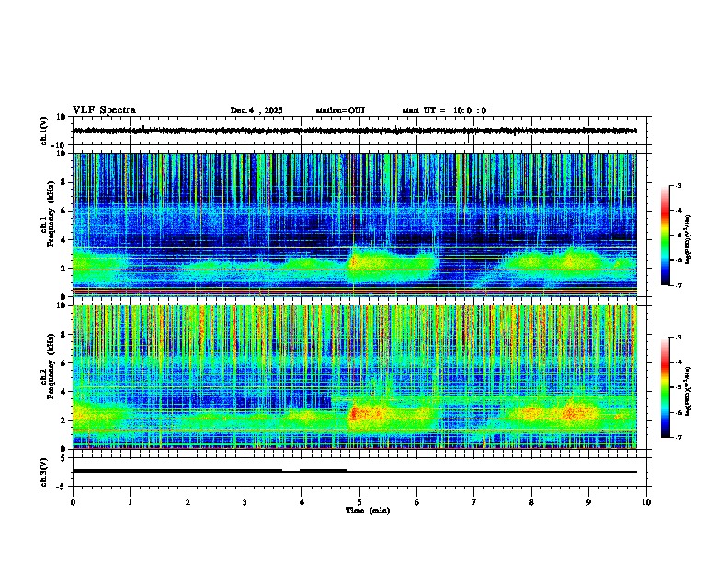Click the "start UT = 10: 0 : 0" header text

tap(444, 110)
